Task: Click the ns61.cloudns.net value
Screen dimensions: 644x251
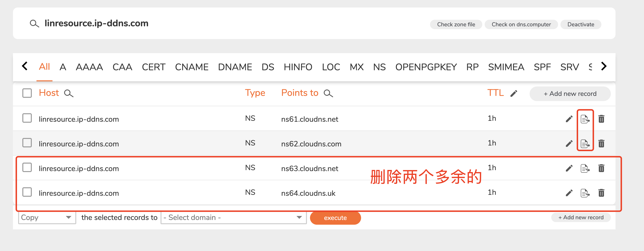Action: (x=310, y=119)
